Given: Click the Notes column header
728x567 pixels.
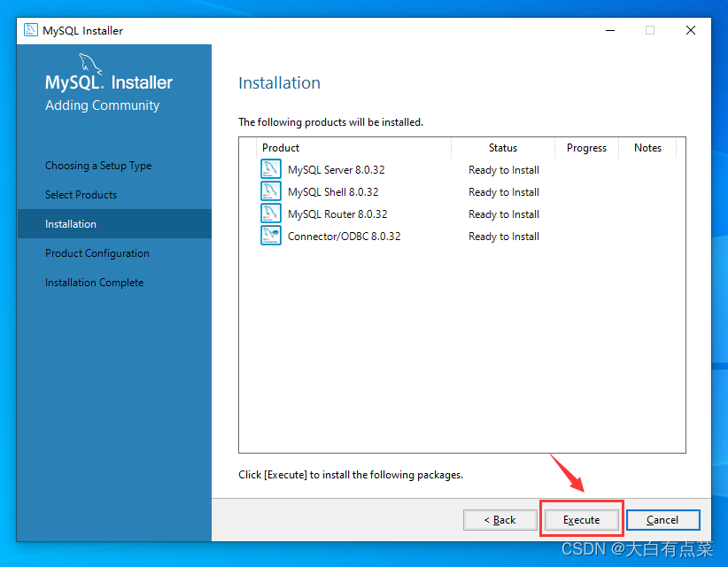Looking at the screenshot, I should tap(647, 148).
